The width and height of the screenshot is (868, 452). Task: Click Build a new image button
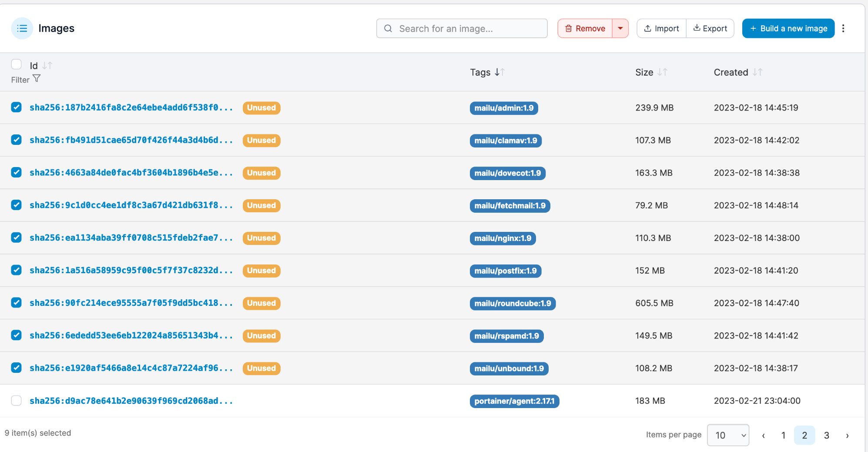788,28
